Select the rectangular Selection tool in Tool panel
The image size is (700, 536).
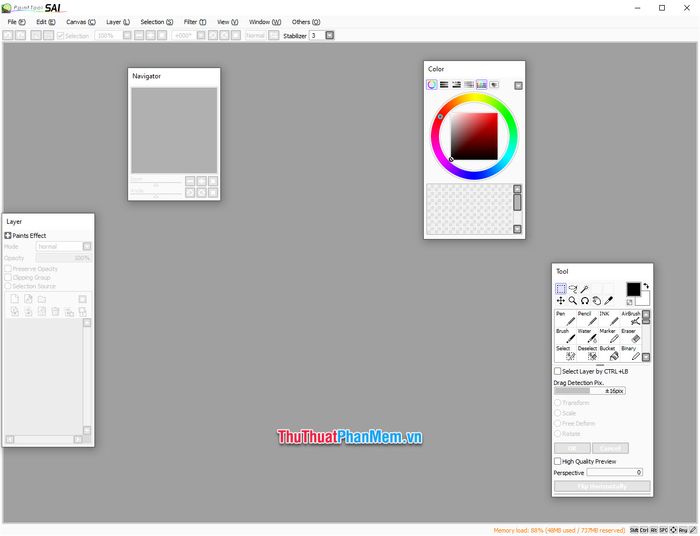(561, 288)
